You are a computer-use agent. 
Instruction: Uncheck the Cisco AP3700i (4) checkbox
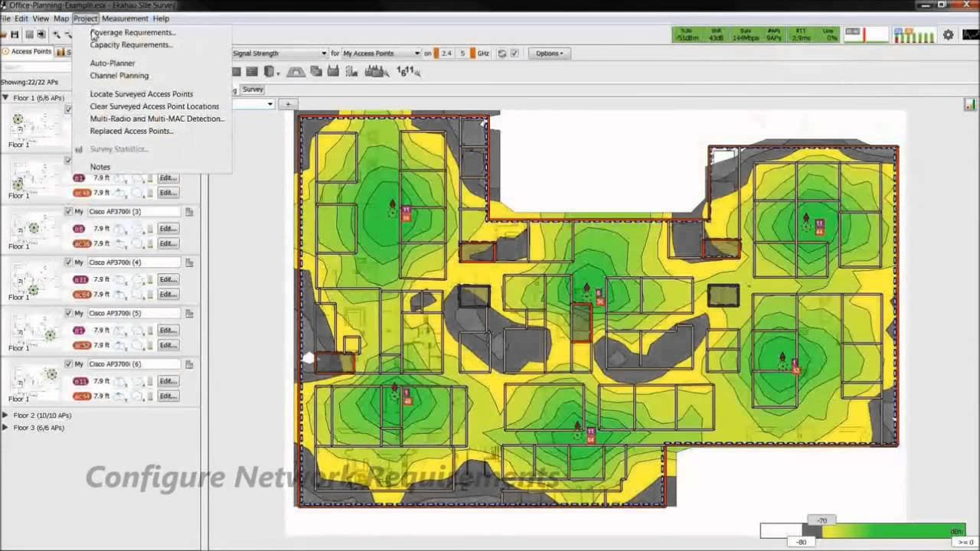pyautogui.click(x=68, y=262)
